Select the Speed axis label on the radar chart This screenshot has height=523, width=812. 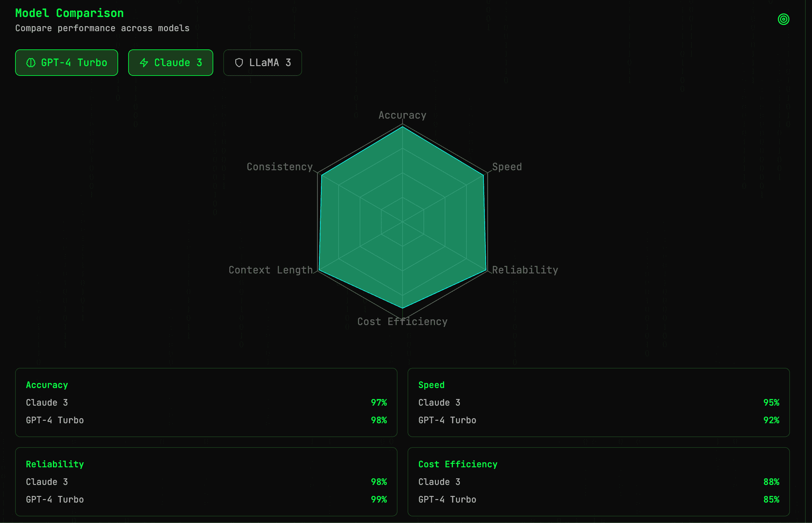[507, 166]
